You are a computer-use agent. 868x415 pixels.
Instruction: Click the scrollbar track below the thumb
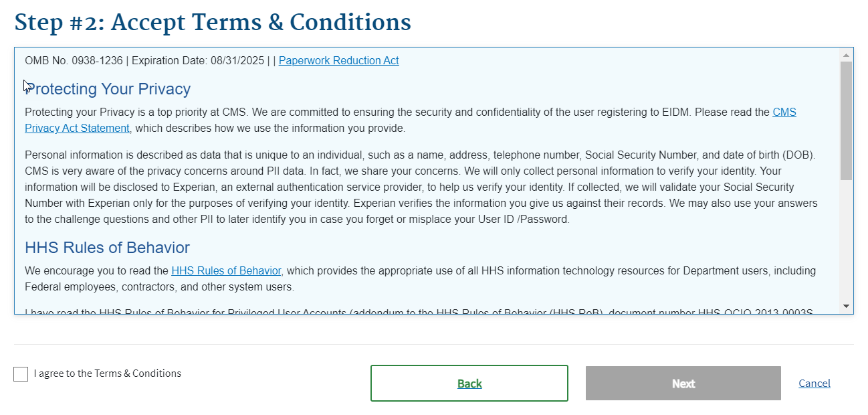(x=846, y=241)
